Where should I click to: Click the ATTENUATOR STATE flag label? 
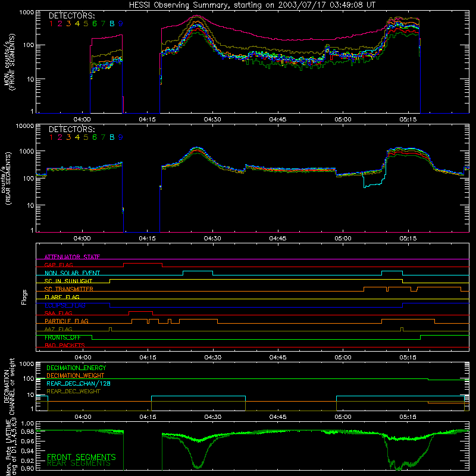pyautogui.click(x=72, y=257)
